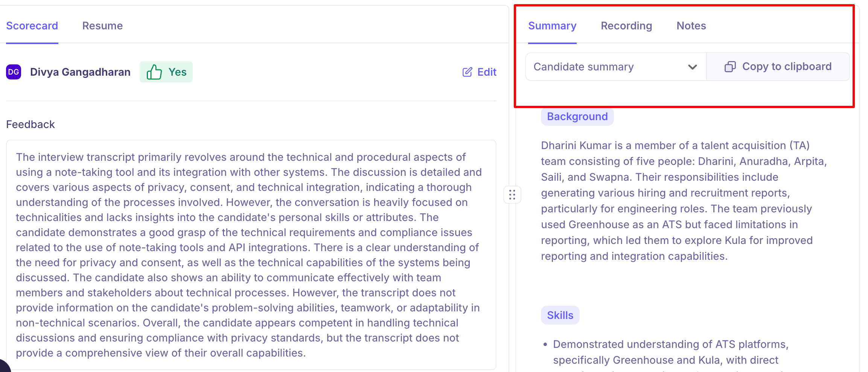Click the Yes recommendation badge

pos(166,72)
